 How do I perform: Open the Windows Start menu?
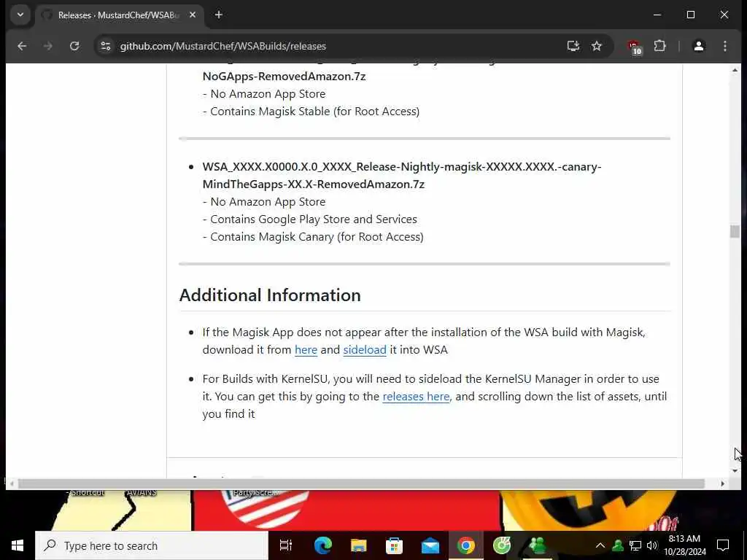(18, 545)
